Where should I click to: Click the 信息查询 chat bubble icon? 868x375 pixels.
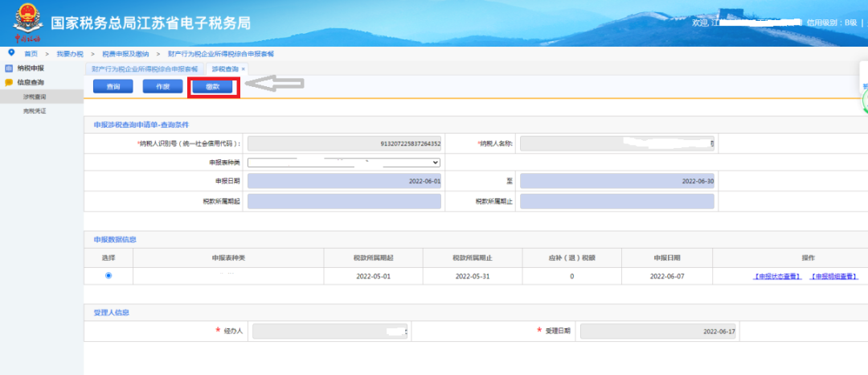tap(8, 83)
